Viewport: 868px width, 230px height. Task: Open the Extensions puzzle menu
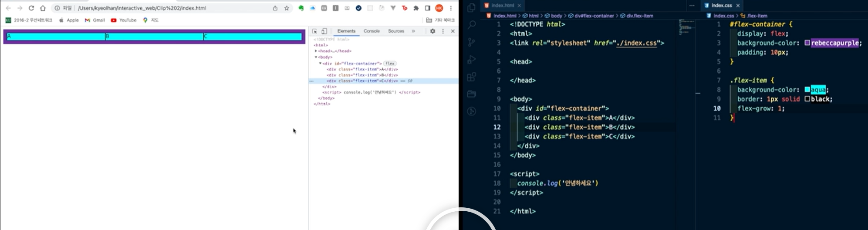click(416, 8)
